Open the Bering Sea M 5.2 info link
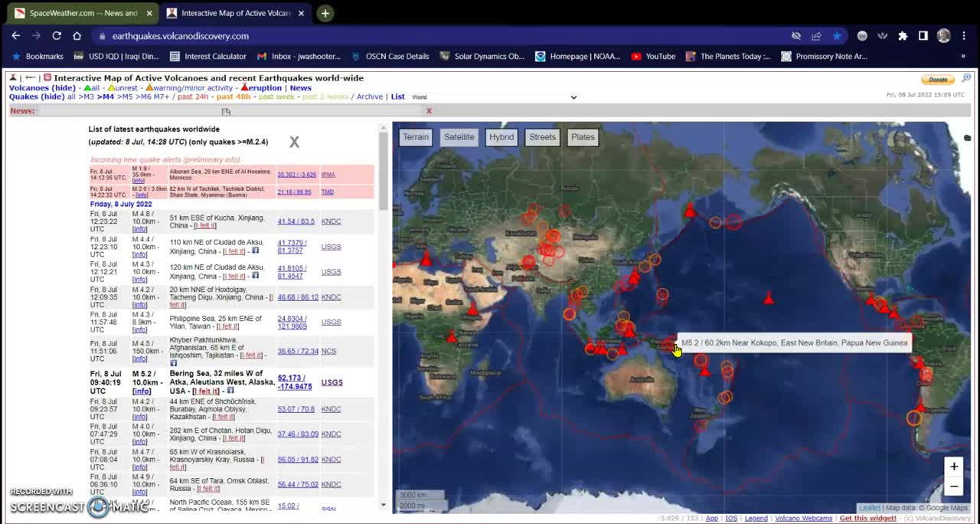The height and width of the screenshot is (524, 980). (x=142, y=391)
